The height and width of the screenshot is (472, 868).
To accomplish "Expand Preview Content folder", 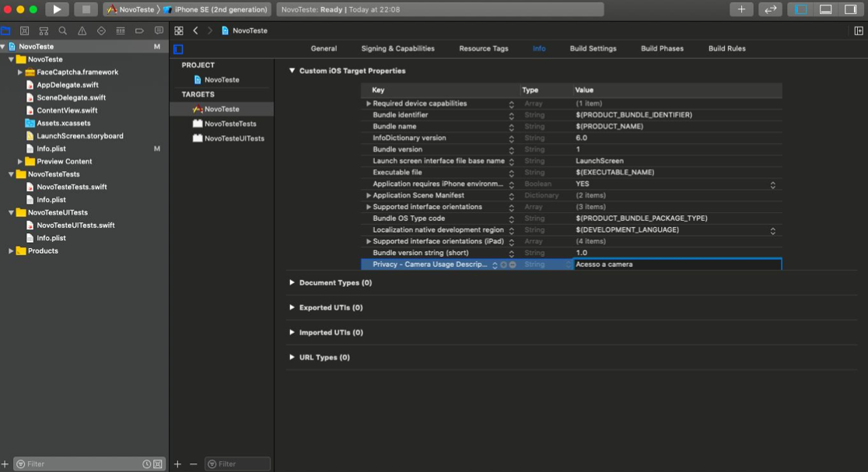I will pyautogui.click(x=20, y=162).
